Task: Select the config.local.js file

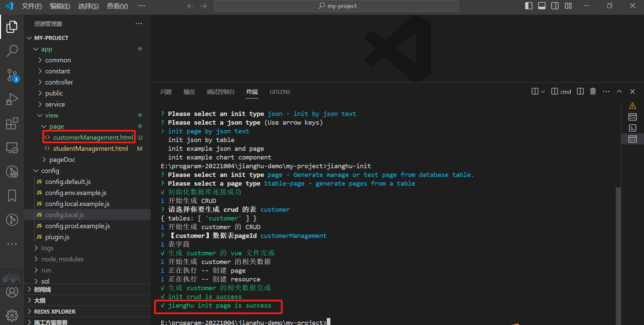Action: coord(65,214)
